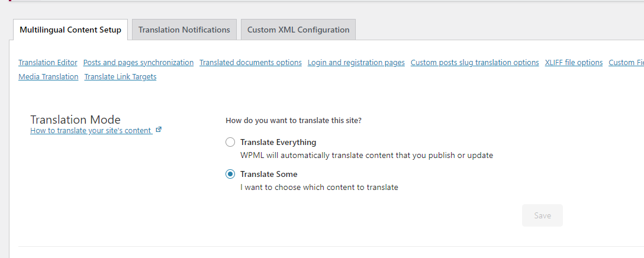Open Translated documents options link
Image resolution: width=644 pixels, height=258 pixels.
pyautogui.click(x=250, y=63)
